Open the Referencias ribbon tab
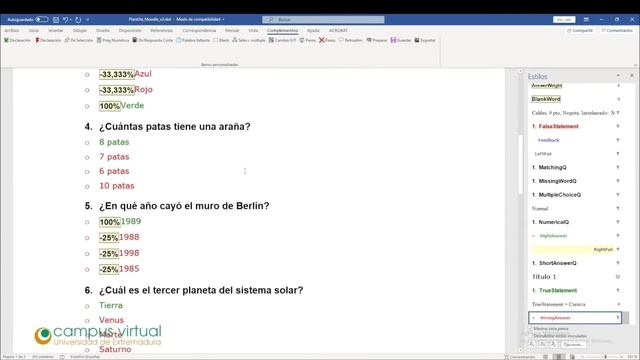 click(161, 31)
